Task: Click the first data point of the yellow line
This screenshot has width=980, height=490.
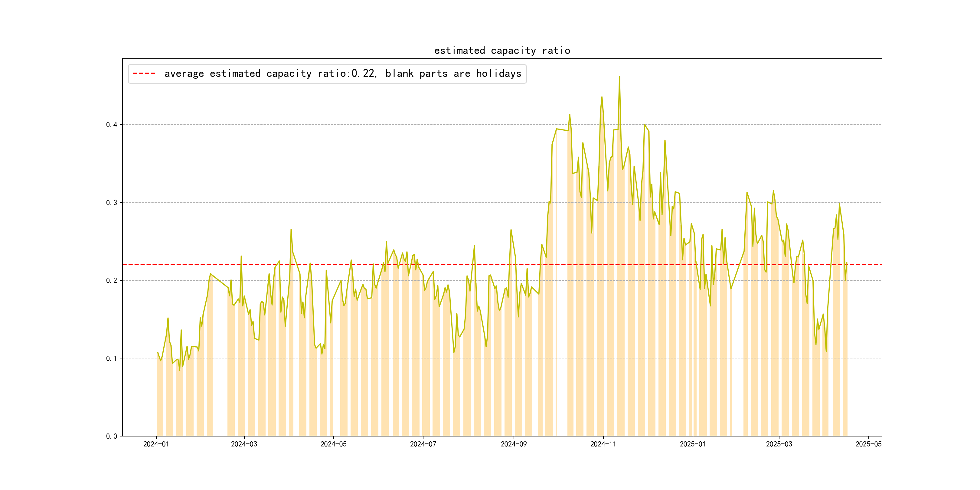Action: coord(158,352)
